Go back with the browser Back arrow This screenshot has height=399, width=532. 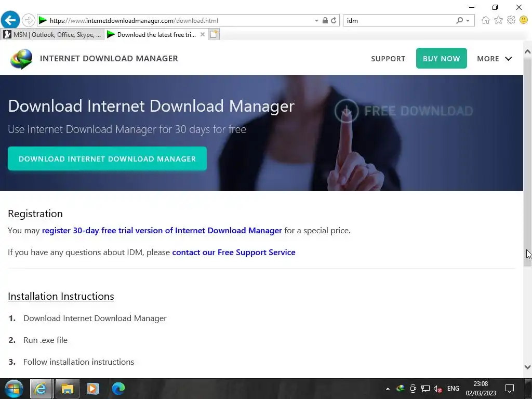[10, 20]
